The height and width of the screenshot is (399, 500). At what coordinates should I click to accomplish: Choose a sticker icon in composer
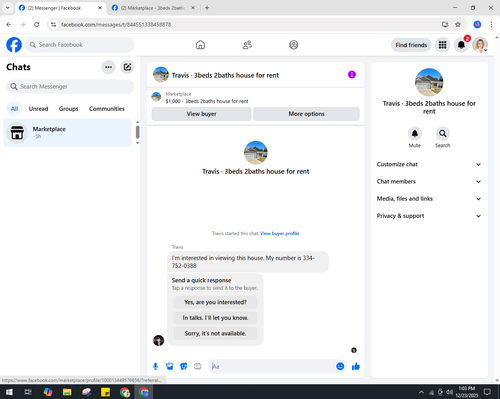(x=183, y=367)
